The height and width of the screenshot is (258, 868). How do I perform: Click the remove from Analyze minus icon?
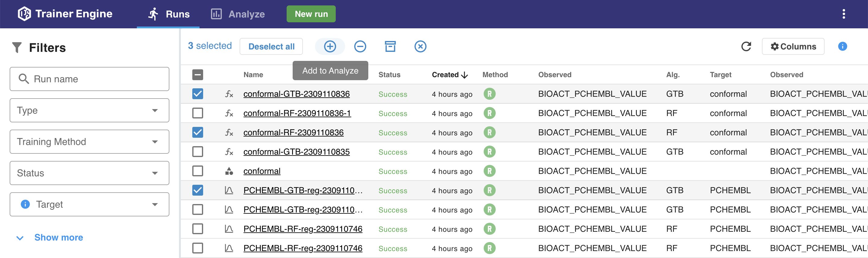[360, 46]
